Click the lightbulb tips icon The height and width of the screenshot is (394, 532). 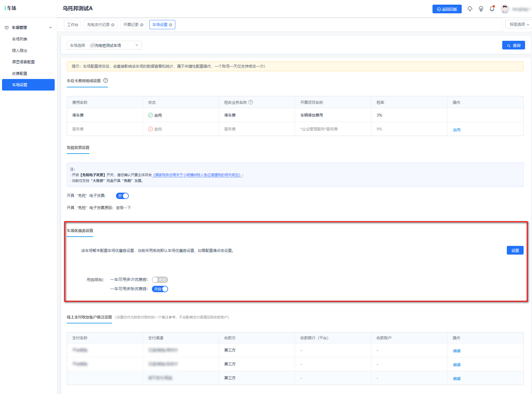click(x=481, y=9)
